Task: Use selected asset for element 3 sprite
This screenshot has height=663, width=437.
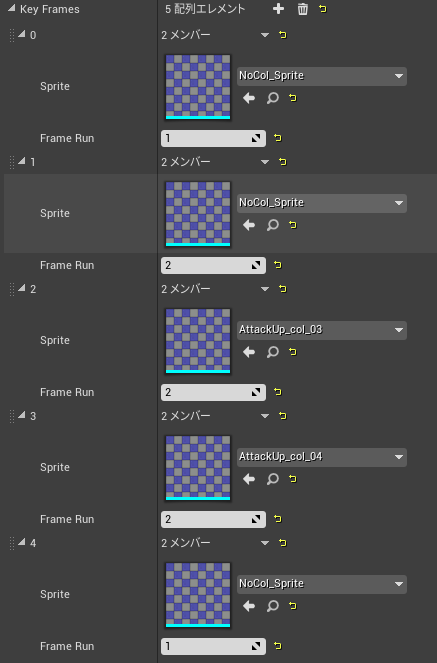Action: 249,479
